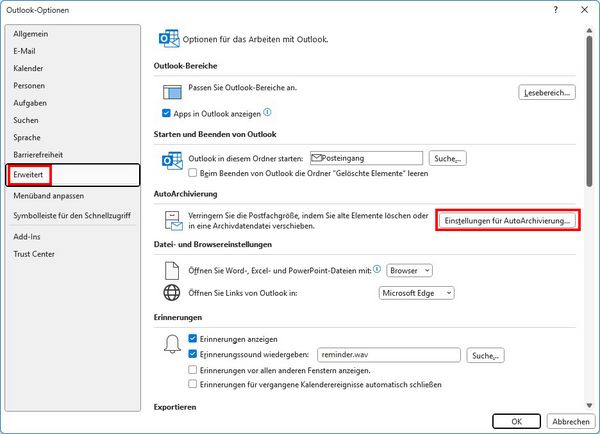Toggle Erinnerungen anzeigen checkbox
Image resolution: width=600 pixels, height=434 pixels.
(192, 339)
